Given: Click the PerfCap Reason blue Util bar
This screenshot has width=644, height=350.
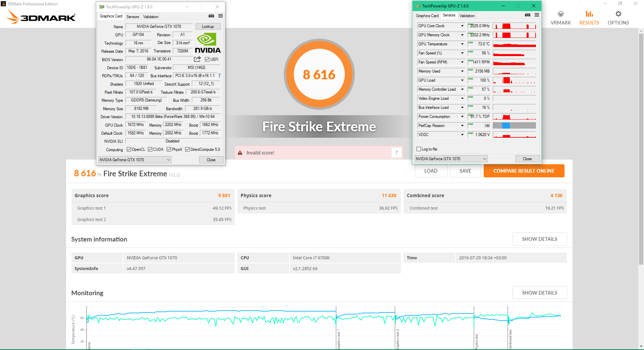Looking at the screenshot, I should click(x=506, y=126).
